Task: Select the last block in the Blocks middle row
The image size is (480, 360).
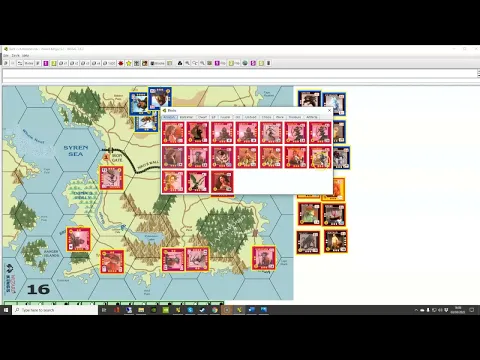Action: click(320, 157)
